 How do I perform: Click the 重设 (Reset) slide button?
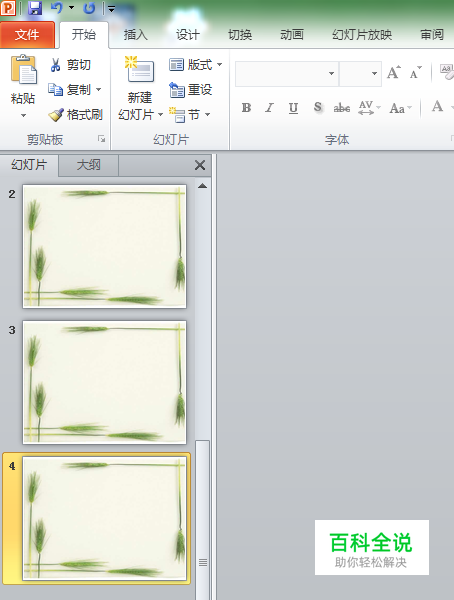pos(191,90)
